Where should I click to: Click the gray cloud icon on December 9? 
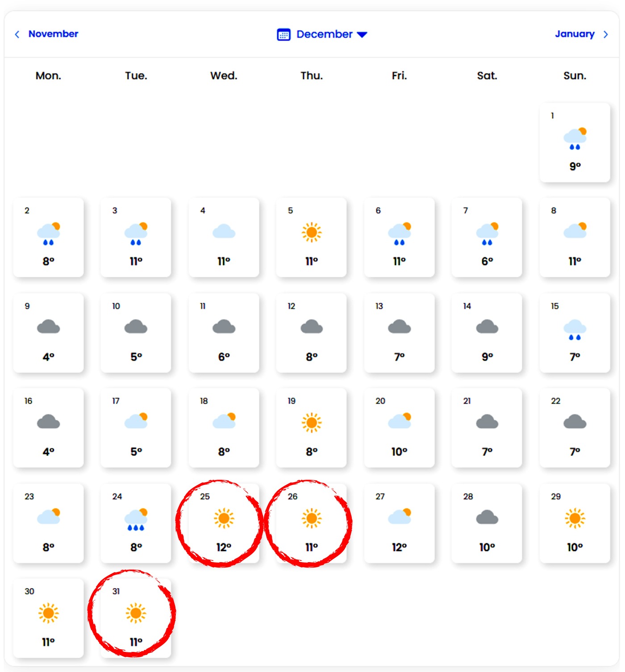[x=48, y=327]
